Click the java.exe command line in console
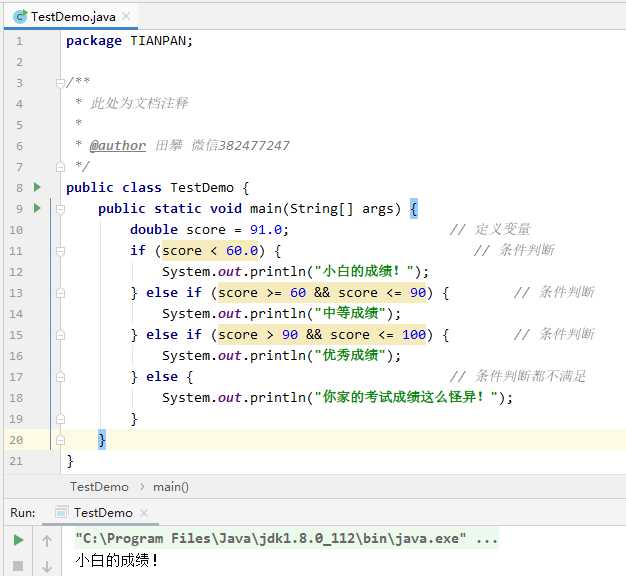Screen dimensions: 626x576 click(287, 539)
